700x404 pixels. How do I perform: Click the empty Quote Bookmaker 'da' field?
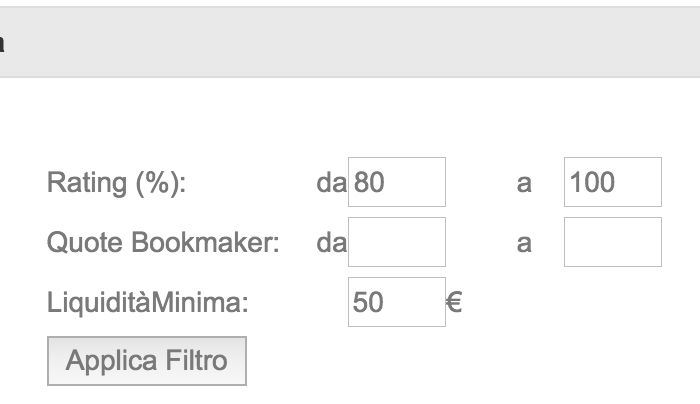[x=396, y=242]
